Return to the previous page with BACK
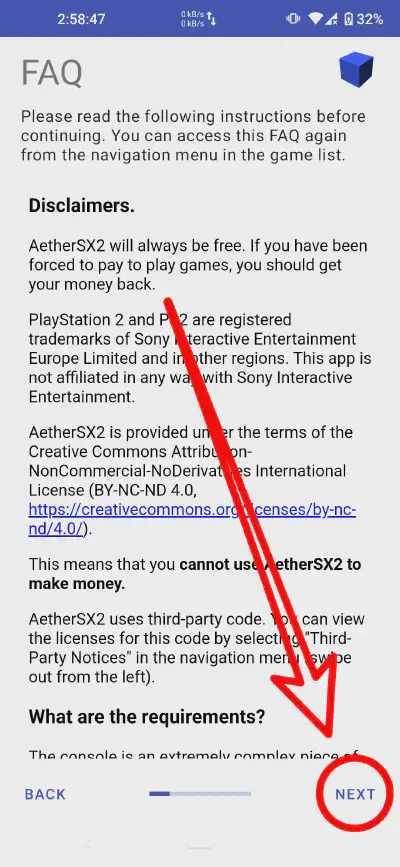This screenshot has width=400, height=867. 45,794
